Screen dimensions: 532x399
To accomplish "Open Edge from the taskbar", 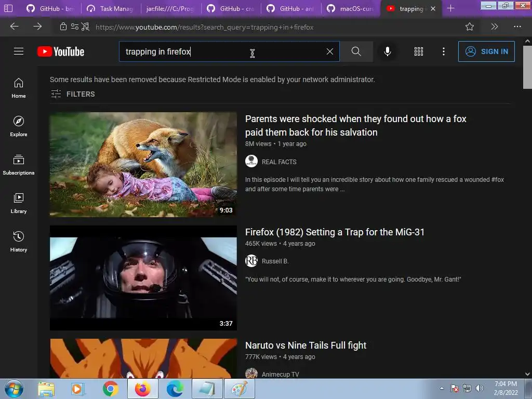I will click(175, 389).
